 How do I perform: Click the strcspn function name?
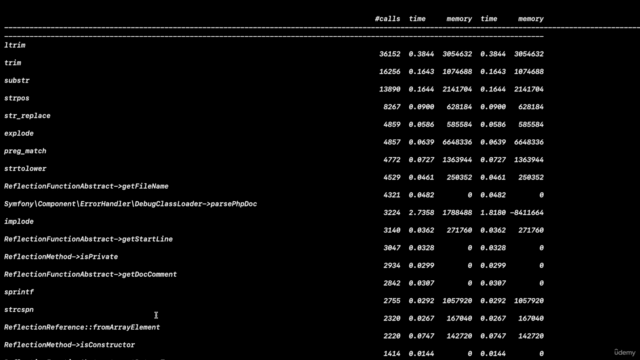pyautogui.click(x=19, y=309)
